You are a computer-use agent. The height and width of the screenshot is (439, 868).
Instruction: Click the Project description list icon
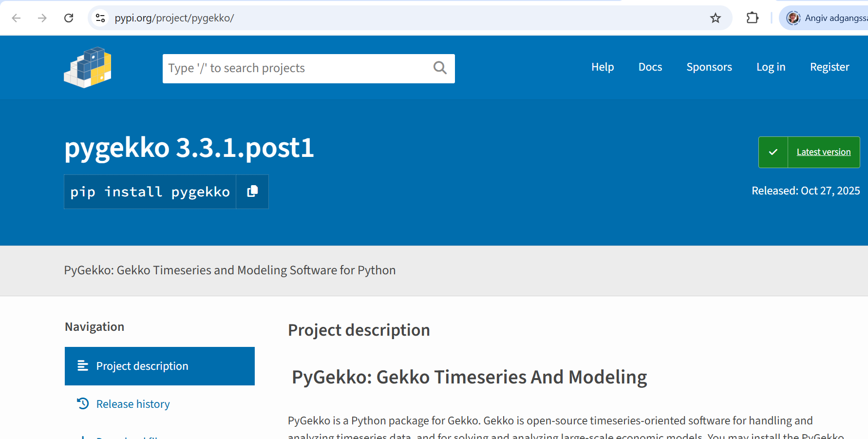coord(83,366)
